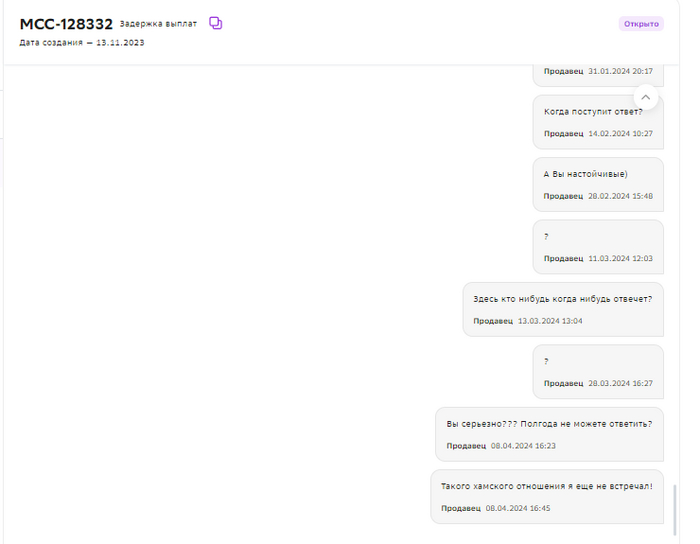Click the ticket number MCC-128332
700x544 pixels.
[66, 24]
